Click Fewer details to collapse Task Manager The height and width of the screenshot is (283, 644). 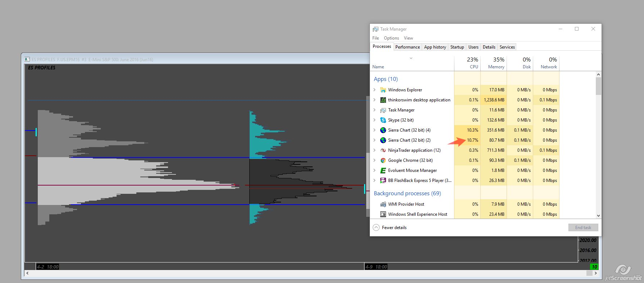click(x=390, y=228)
